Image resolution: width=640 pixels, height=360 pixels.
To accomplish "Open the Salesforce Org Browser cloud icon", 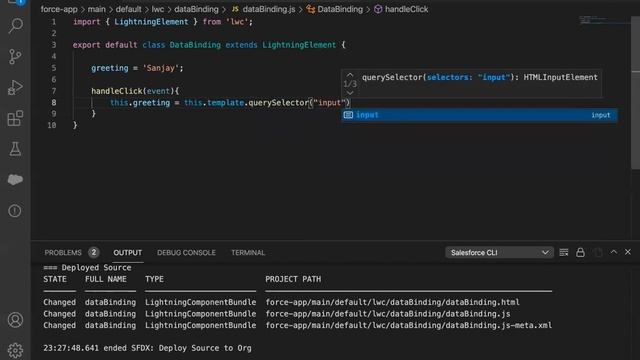I will click(x=15, y=180).
